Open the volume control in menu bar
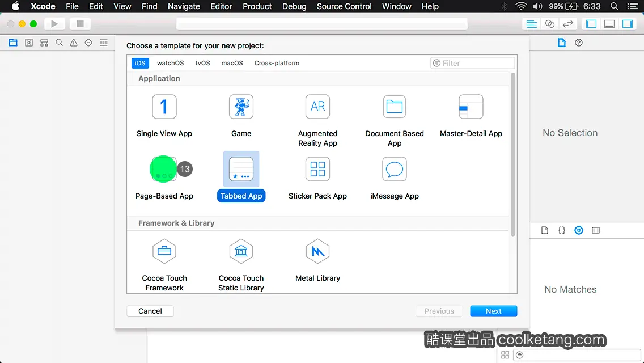 [x=537, y=6]
